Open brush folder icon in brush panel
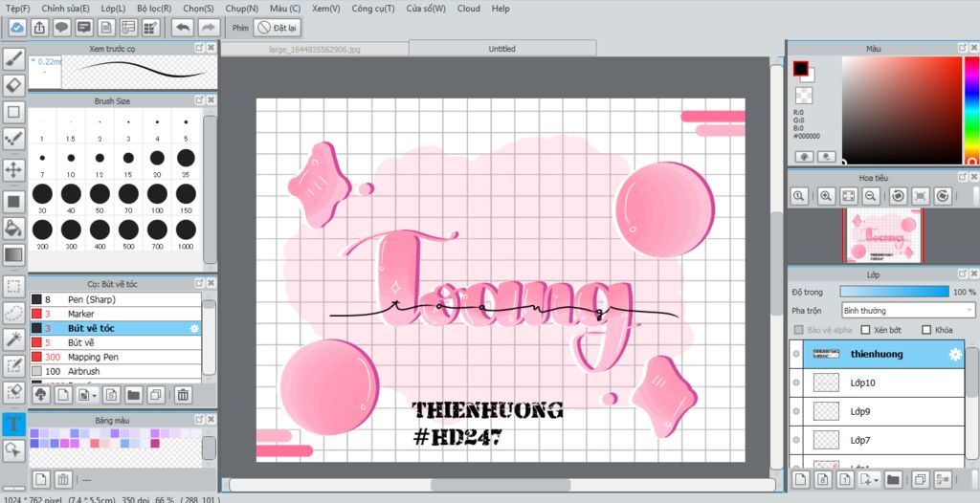Viewport: 980px width, 503px height. pyautogui.click(x=132, y=394)
